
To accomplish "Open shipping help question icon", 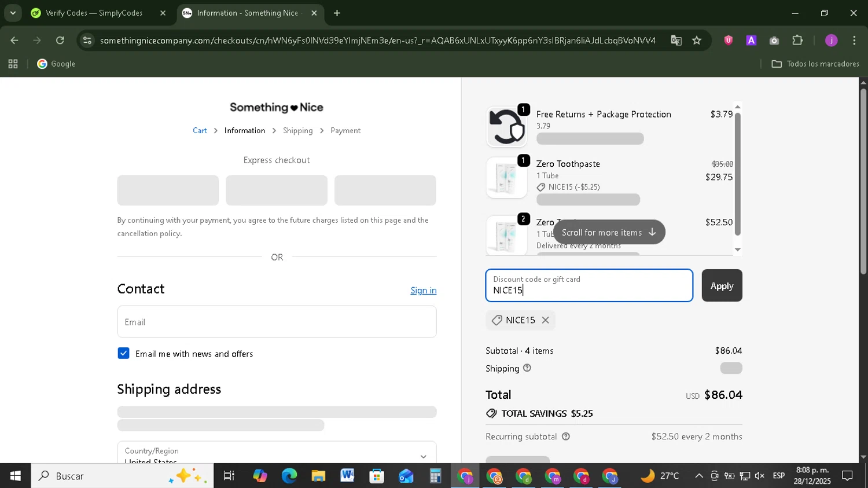I will pos(527,368).
